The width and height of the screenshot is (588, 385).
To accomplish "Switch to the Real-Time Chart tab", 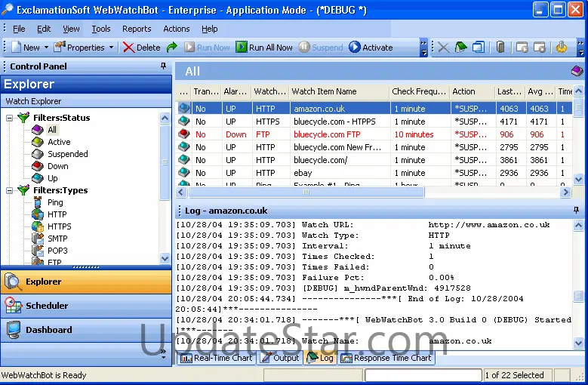I will click(x=217, y=358).
